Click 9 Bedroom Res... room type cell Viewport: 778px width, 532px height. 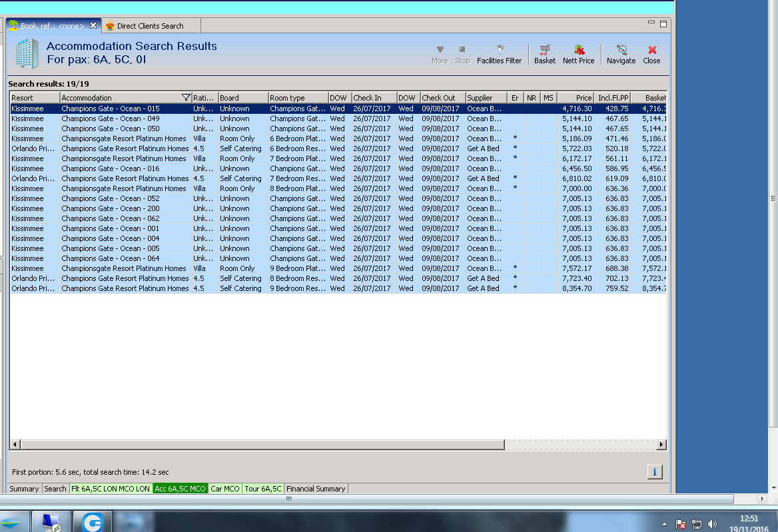[x=298, y=288]
